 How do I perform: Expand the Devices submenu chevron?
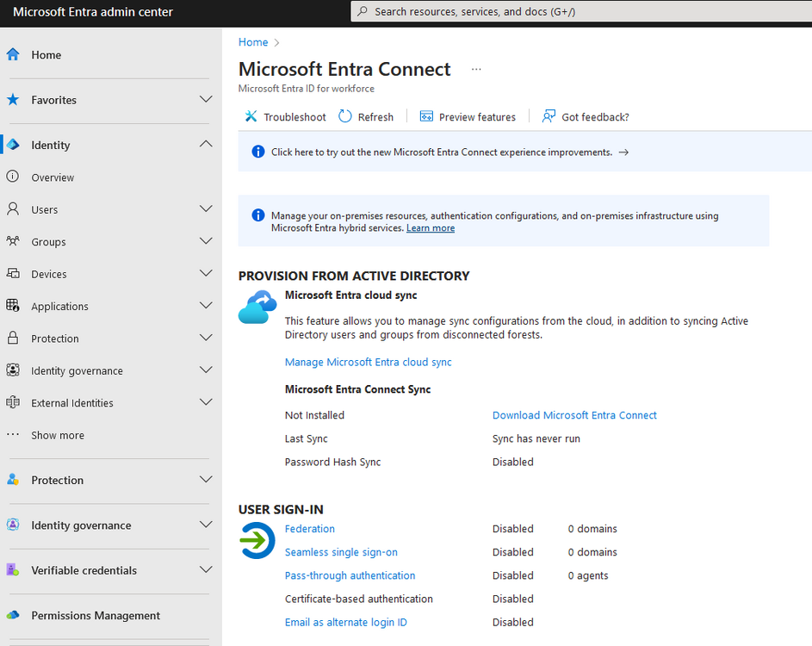(x=206, y=272)
